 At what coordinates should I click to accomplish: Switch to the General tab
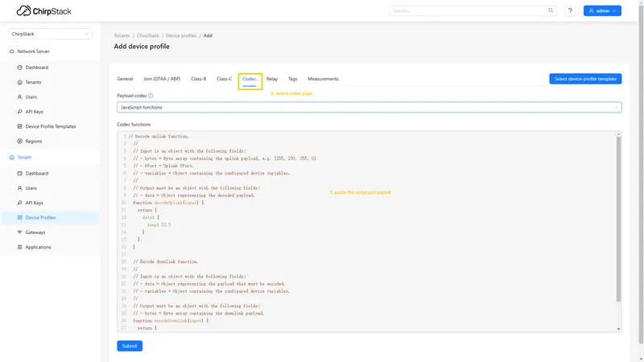click(x=125, y=79)
